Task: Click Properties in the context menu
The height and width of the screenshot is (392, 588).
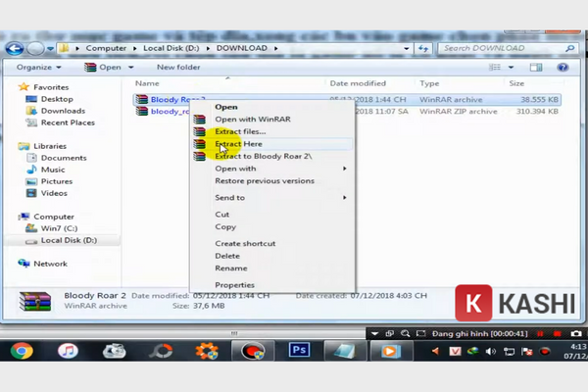Action: pos(234,285)
